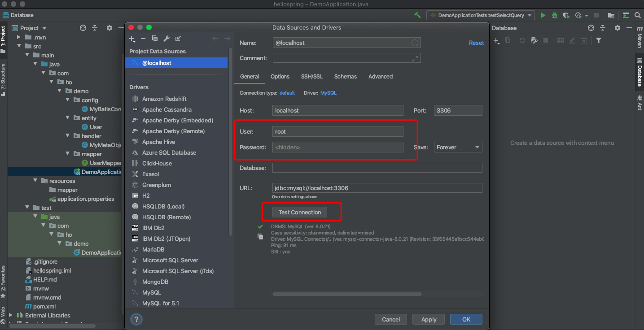Click the Apply button
Screen dimensions: 644x330
pos(429,319)
